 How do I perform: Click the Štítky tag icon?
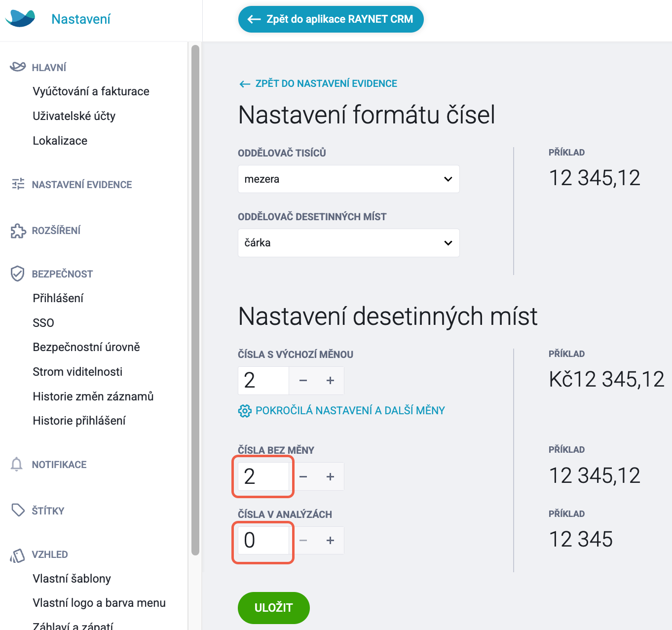(18, 510)
